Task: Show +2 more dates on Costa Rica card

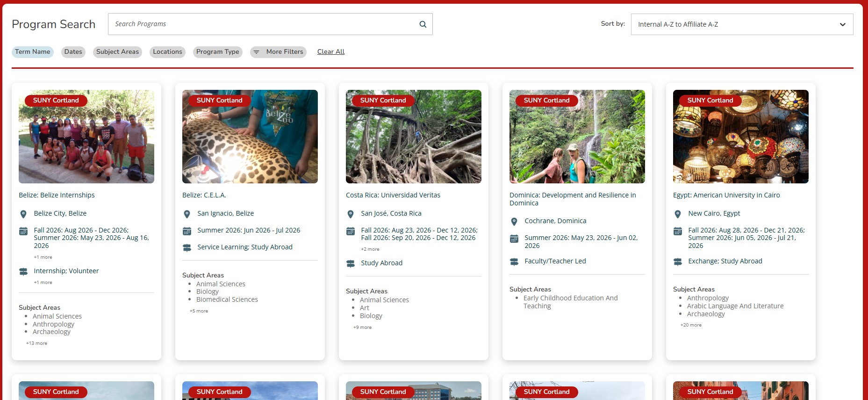Action: click(370, 249)
